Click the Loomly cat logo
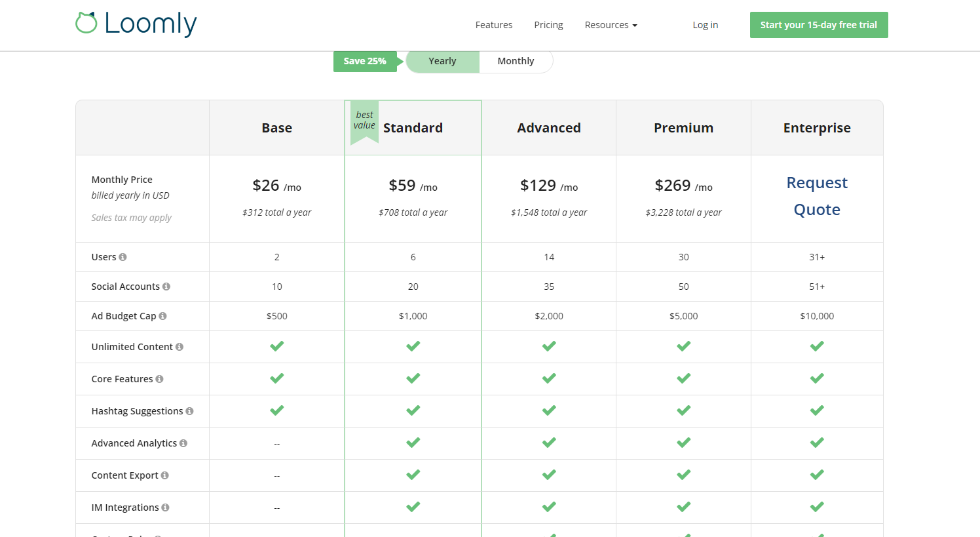 pos(86,22)
